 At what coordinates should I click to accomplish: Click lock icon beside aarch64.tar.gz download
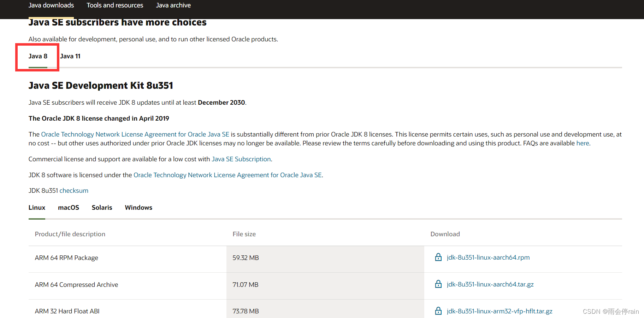coord(438,284)
